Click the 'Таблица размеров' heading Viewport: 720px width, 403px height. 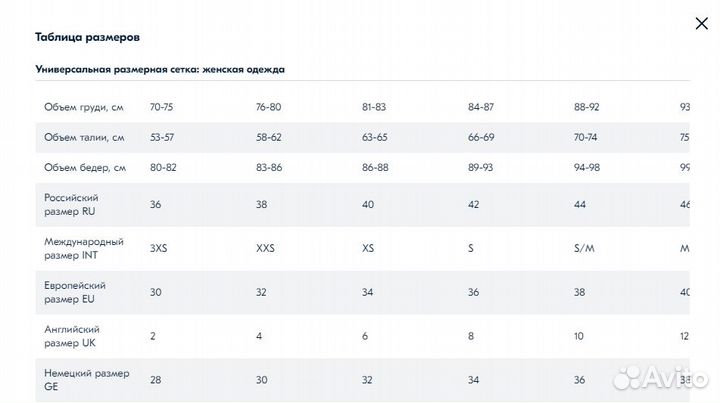87,37
